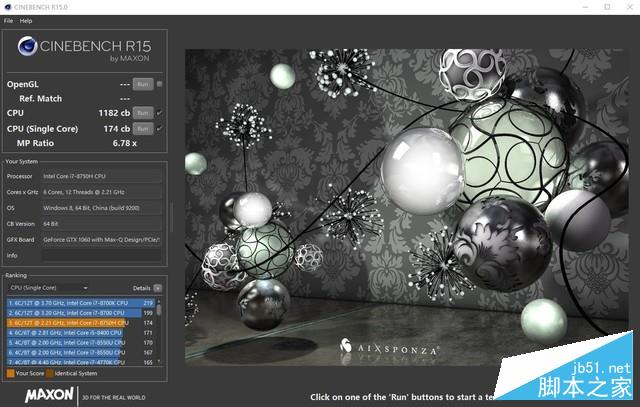This screenshot has height=407, width=640.
Task: Click the MP Ratio value 6.78 x
Action: [x=125, y=143]
